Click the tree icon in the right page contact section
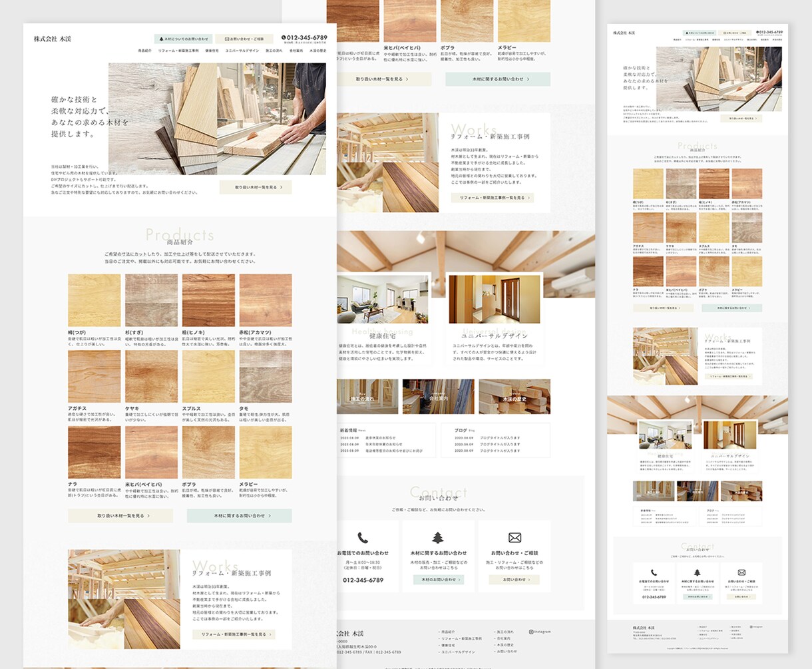 pyautogui.click(x=698, y=572)
